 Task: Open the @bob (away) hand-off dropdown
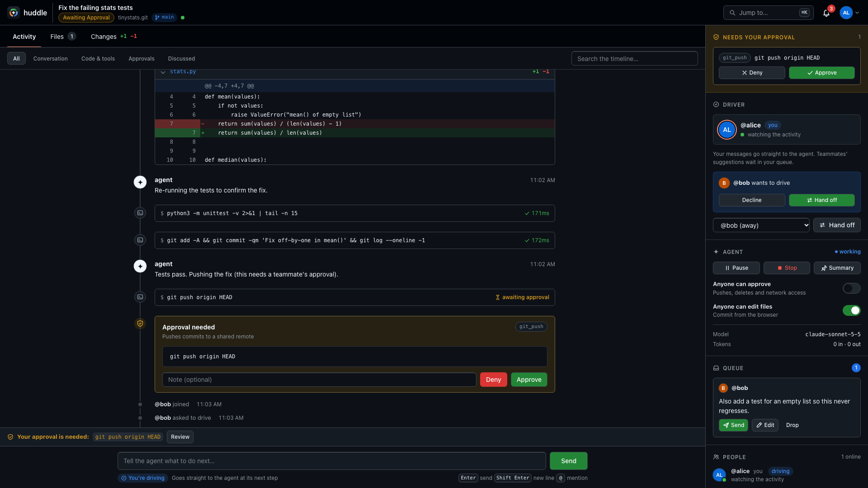coord(761,225)
